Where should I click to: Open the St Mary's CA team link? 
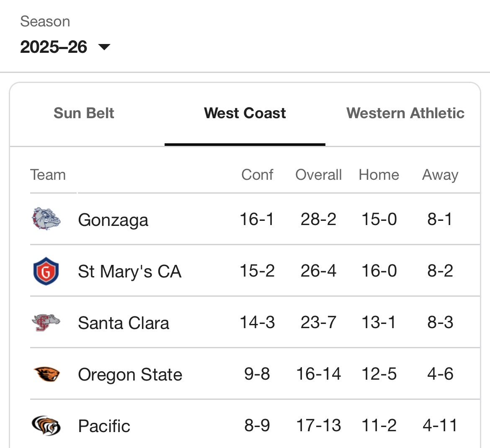pyautogui.click(x=129, y=272)
